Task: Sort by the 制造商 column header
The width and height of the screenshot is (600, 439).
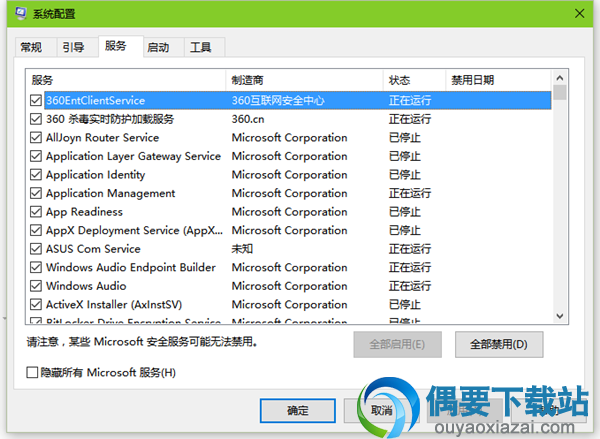Action: [305, 80]
